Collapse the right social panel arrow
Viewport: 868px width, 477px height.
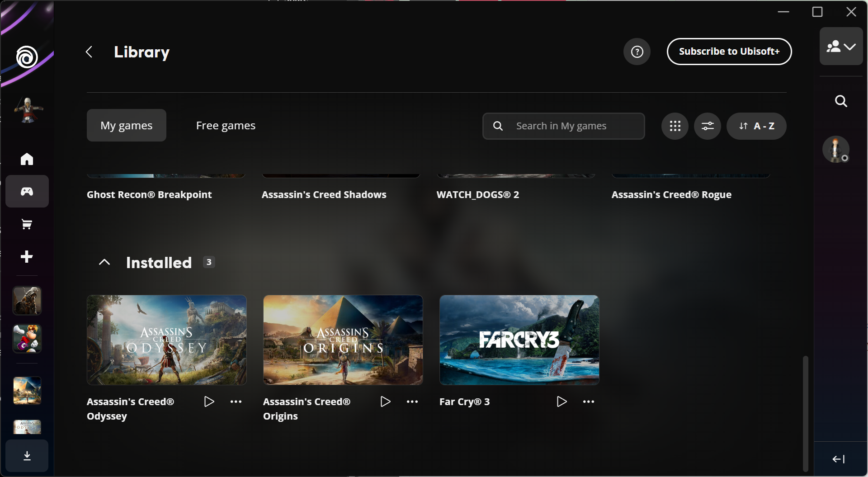[x=839, y=459]
